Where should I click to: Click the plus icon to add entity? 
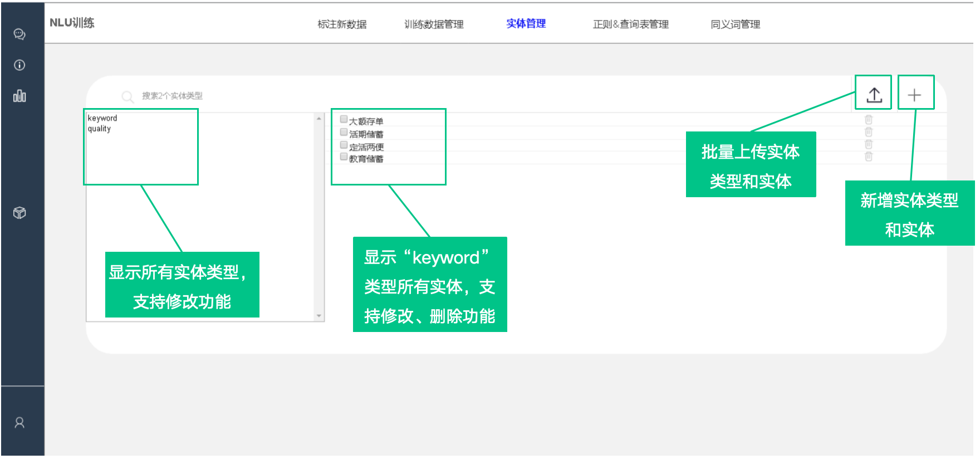pyautogui.click(x=914, y=95)
